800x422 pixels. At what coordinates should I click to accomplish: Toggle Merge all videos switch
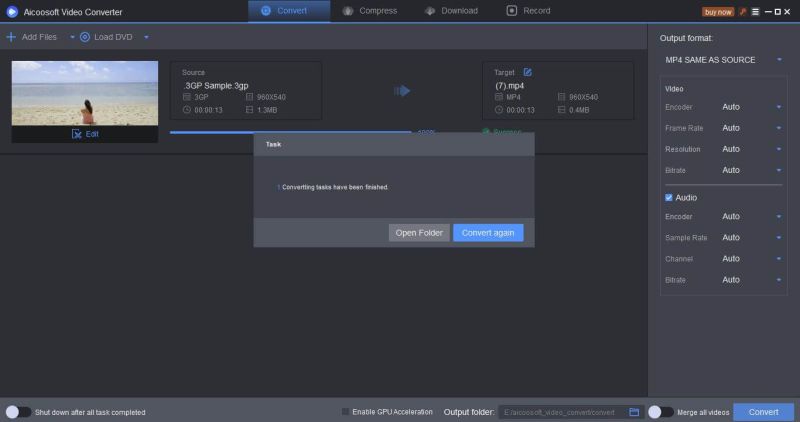(659, 412)
